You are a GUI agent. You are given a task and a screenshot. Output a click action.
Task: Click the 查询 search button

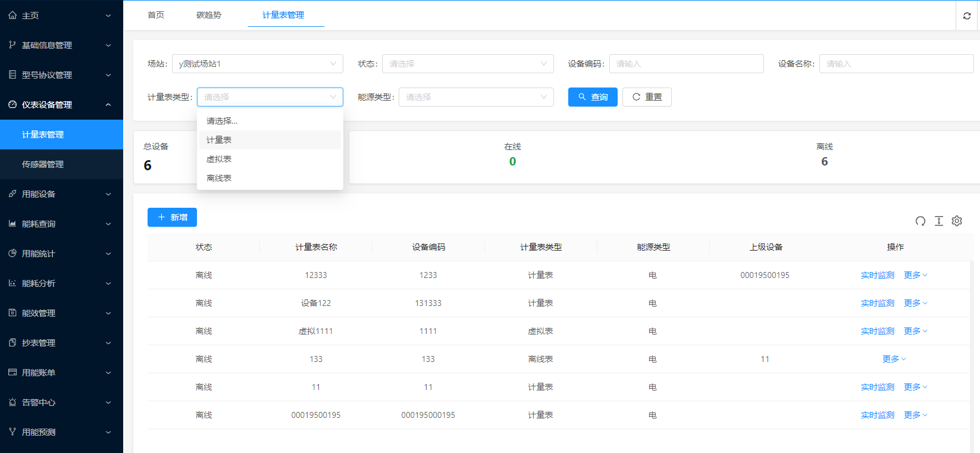click(x=593, y=97)
